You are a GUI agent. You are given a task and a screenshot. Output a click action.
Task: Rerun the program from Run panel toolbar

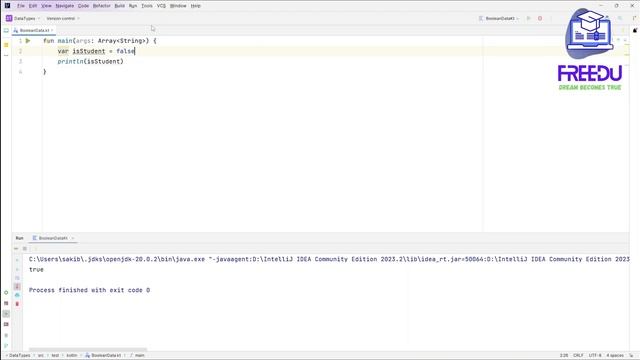[x=16, y=249]
